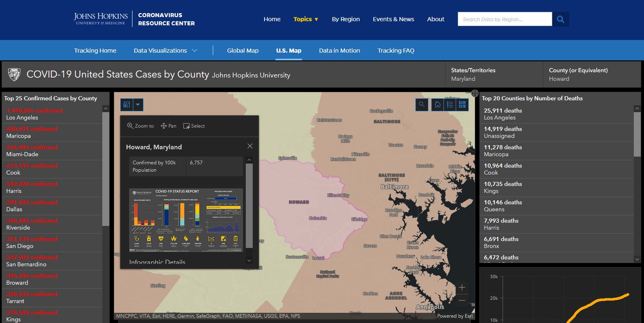This screenshot has width=644, height=323.
Task: Select Unassigned 14,919 deaths row
Action: pos(557,133)
